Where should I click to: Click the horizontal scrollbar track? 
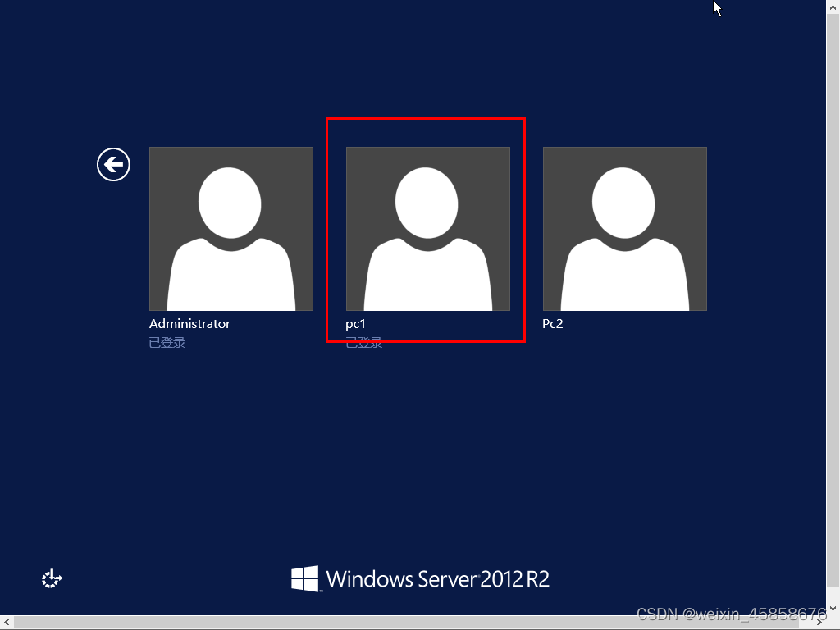coord(413,623)
